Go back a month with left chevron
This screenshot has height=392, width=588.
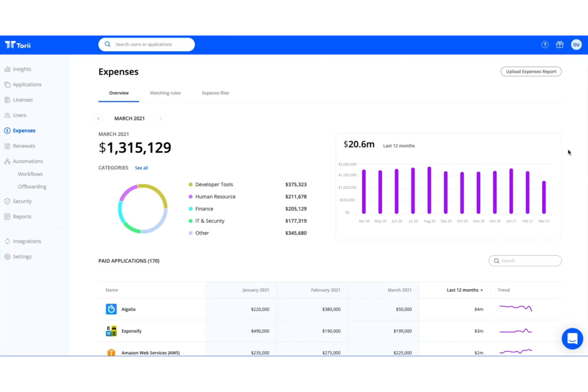point(99,118)
